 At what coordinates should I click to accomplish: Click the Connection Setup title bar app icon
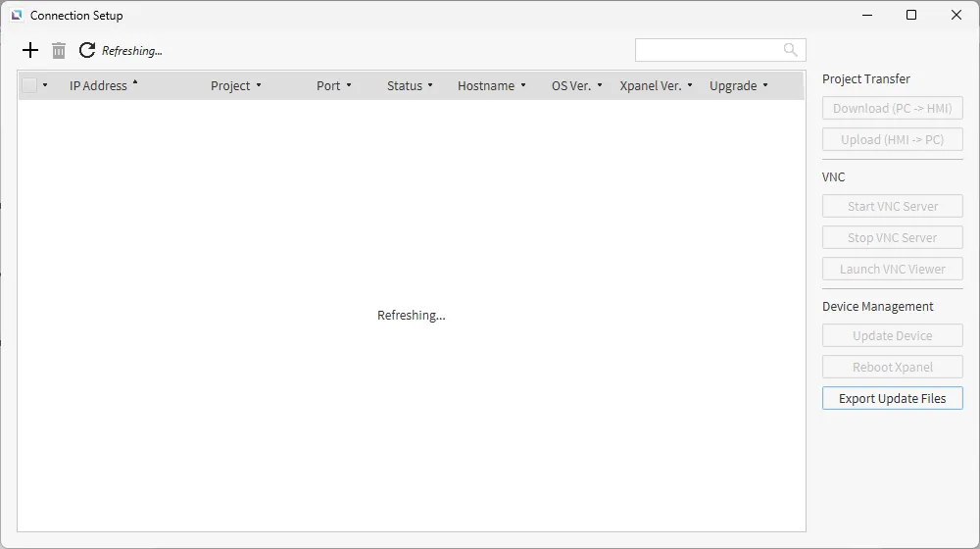click(16, 16)
